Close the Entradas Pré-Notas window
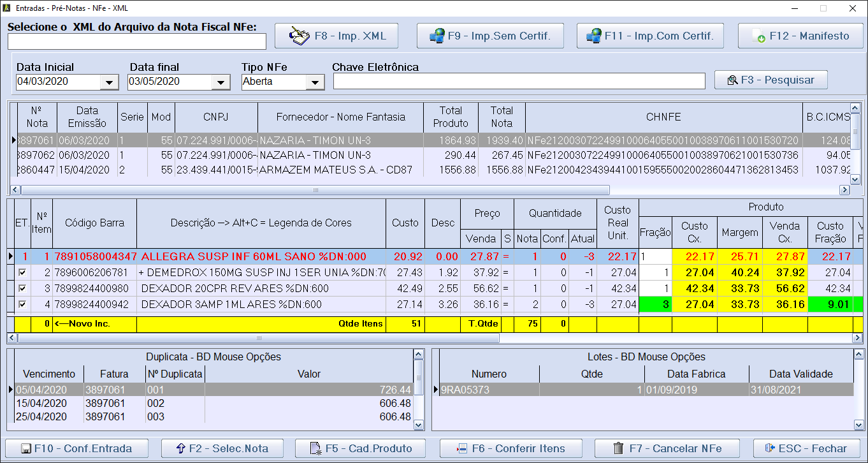This screenshot has width=868, height=463. (852, 8)
